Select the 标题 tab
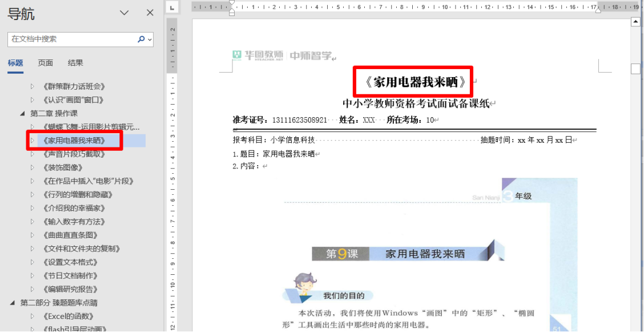Image resolution: width=644 pixels, height=332 pixels. (15, 63)
